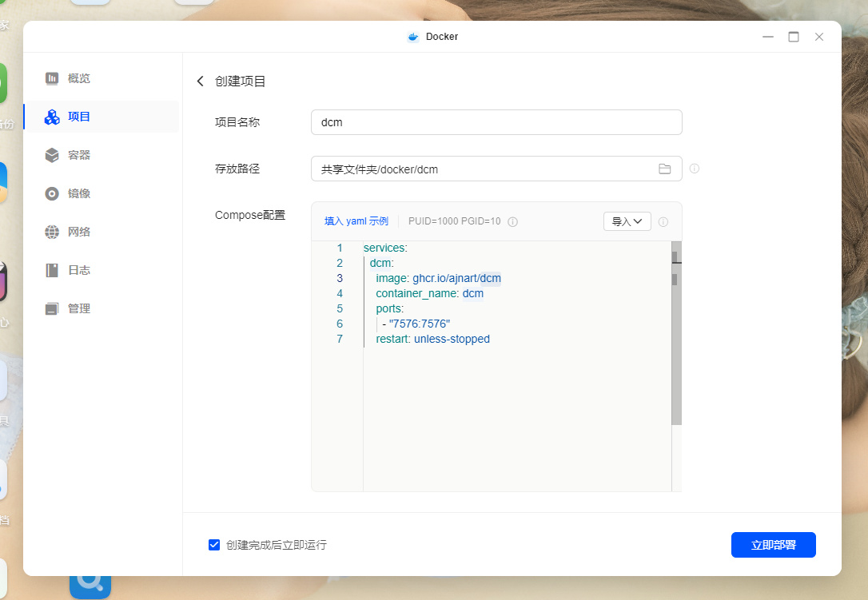Click the Docker whale title icon
Viewport: 868px width, 600px height.
click(413, 37)
